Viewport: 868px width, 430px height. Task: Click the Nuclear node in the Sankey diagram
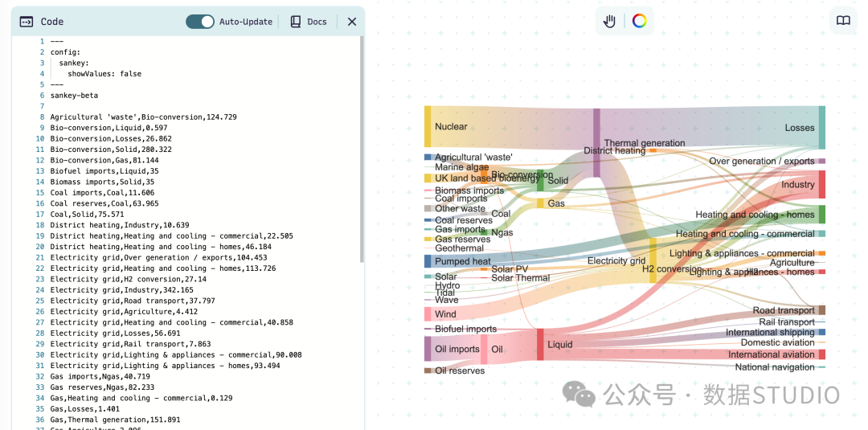(428, 127)
